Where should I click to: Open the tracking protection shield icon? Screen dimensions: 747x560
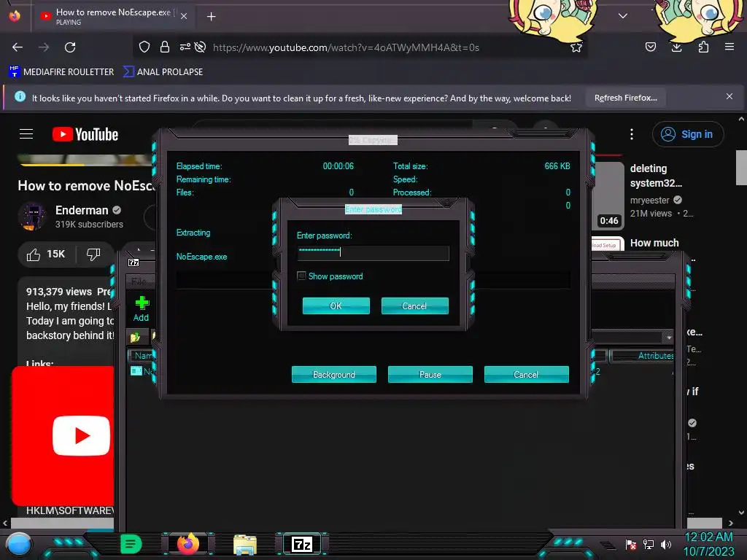pyautogui.click(x=144, y=47)
